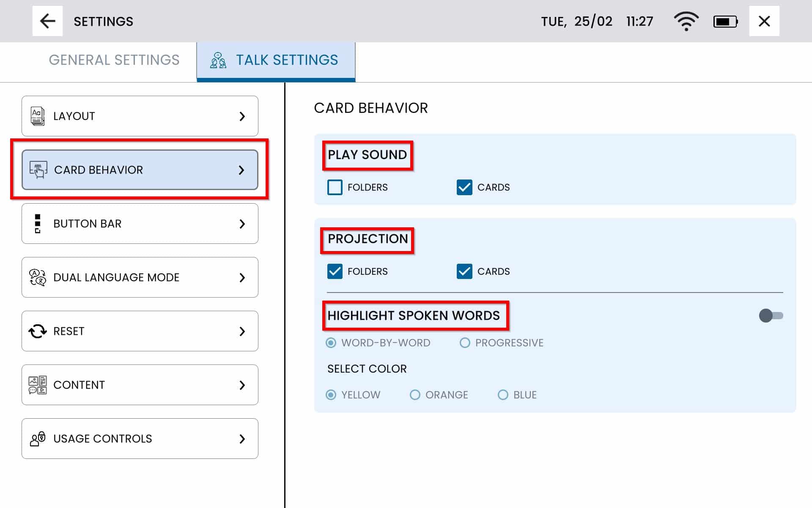The image size is (812, 508).
Task: Click the Usage Controls lock icon
Action: click(x=38, y=439)
